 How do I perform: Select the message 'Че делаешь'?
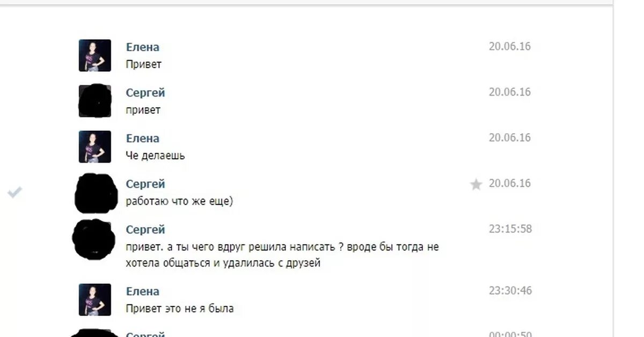[x=156, y=156]
